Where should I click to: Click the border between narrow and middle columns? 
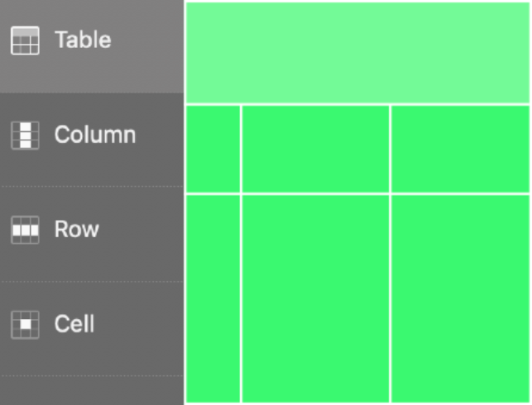point(241,248)
